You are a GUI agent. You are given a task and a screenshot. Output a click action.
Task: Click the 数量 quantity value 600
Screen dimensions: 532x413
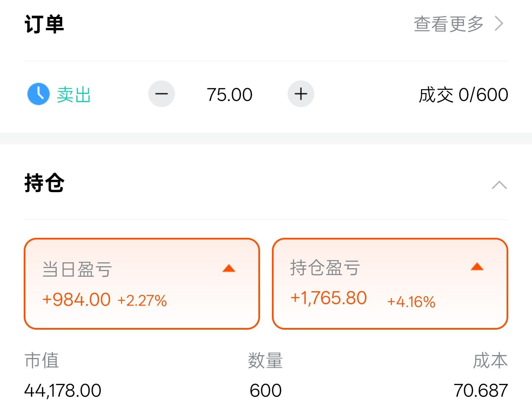coord(266,390)
